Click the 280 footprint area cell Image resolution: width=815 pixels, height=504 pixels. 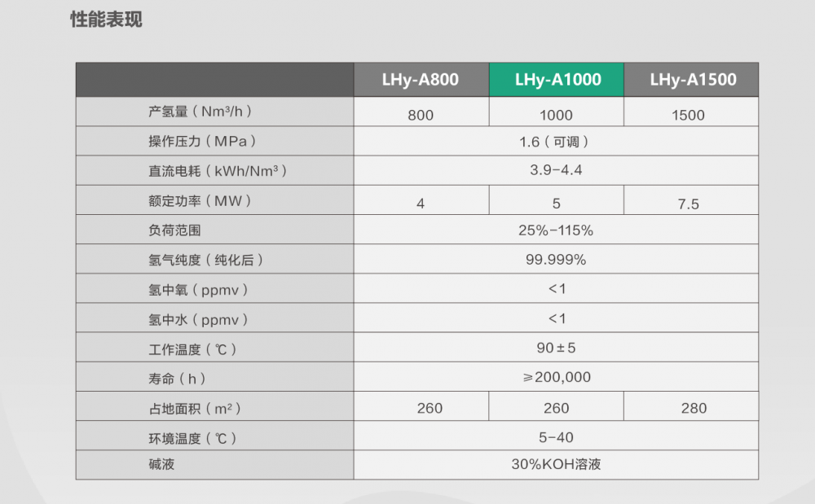tap(694, 408)
